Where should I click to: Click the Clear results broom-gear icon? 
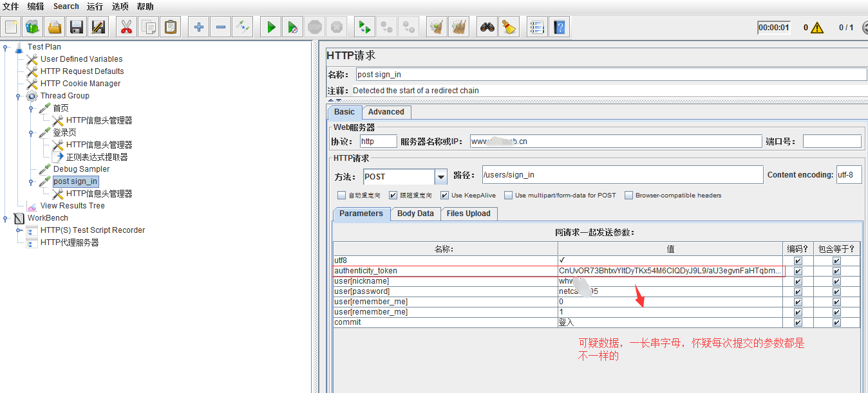coord(437,27)
